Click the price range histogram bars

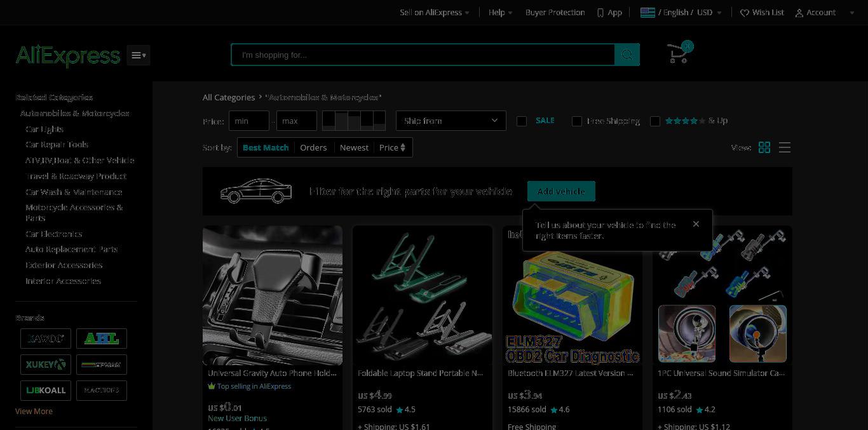tap(354, 121)
